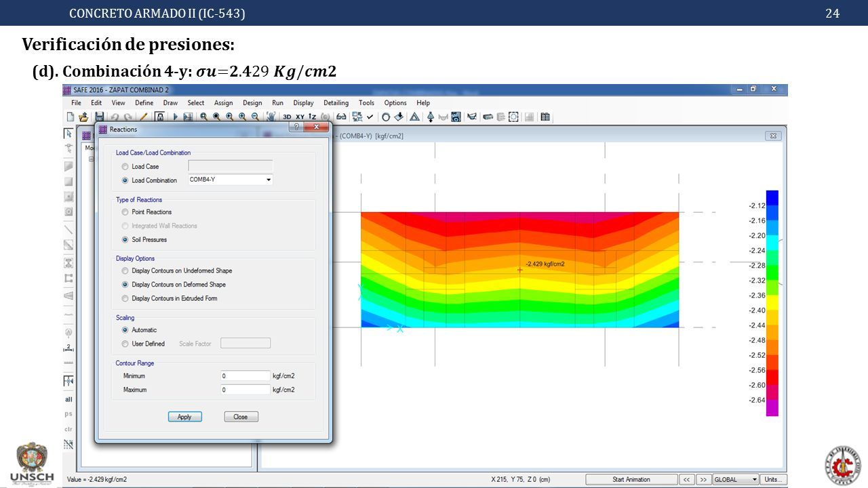Click the Show Undeformed Shape circle icon
Image resolution: width=868 pixels, height=488 pixels.
point(385,117)
